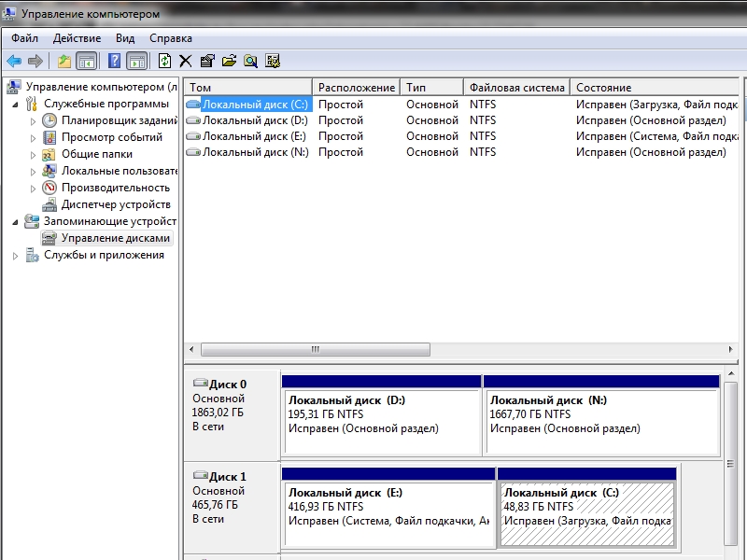Click the disk map vertical scrollbar thumb
The height and width of the screenshot is (560, 747).
coord(730,464)
